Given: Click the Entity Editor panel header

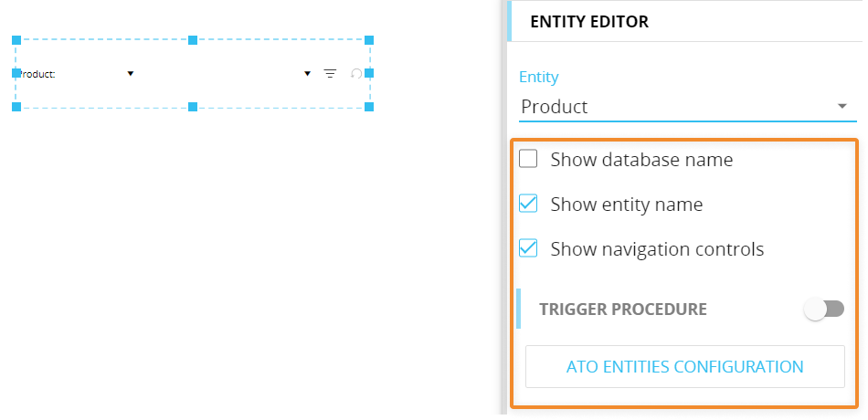Looking at the screenshot, I should 589,22.
